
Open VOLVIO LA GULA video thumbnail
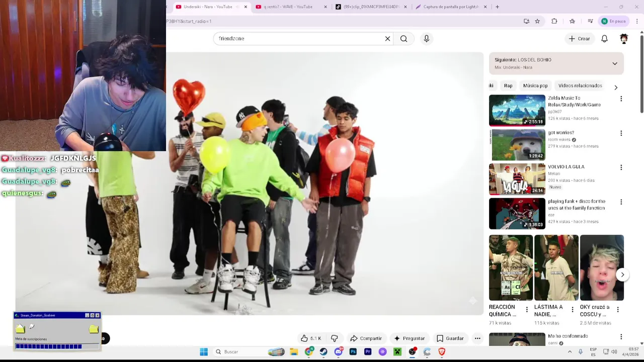[x=517, y=179]
